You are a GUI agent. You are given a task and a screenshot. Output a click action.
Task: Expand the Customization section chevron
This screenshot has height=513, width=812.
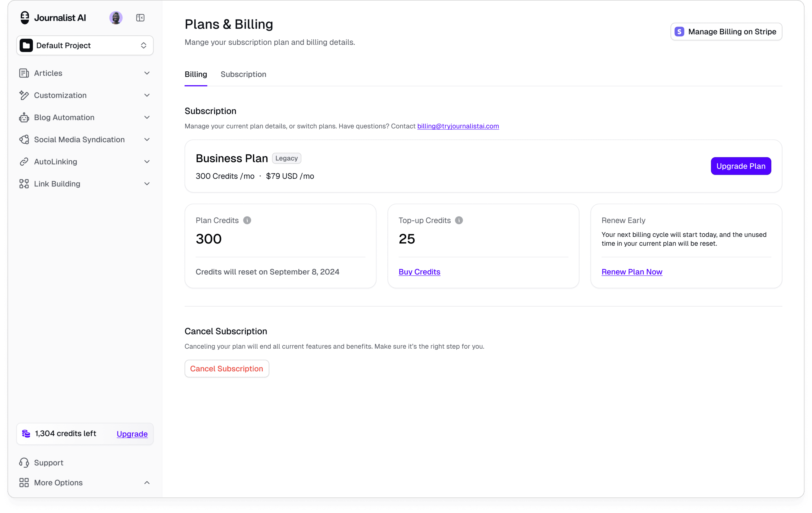pyautogui.click(x=147, y=95)
